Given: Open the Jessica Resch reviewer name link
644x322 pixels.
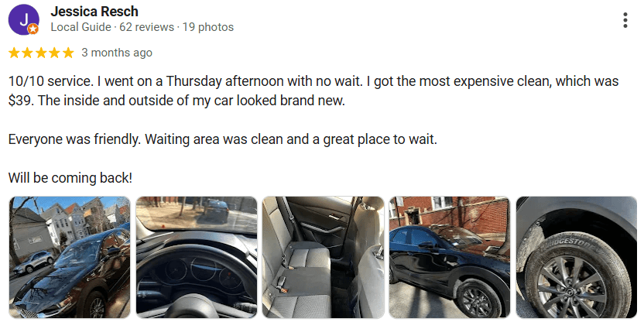Looking at the screenshot, I should (x=94, y=11).
